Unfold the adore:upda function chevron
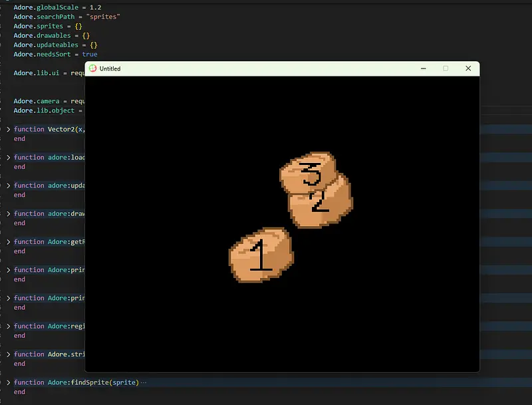532x405 pixels. [8, 186]
